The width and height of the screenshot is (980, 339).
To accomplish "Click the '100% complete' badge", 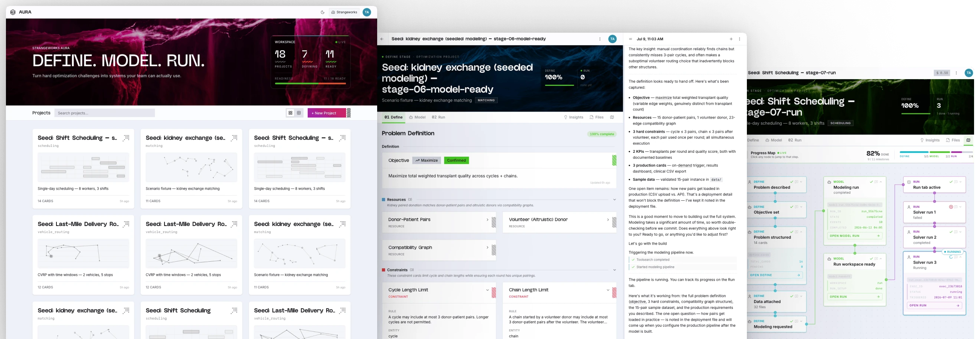I will (x=601, y=134).
